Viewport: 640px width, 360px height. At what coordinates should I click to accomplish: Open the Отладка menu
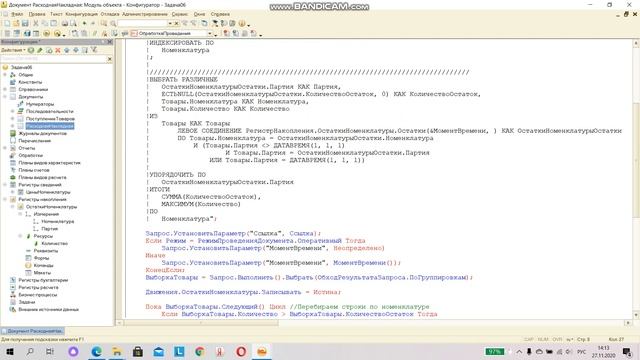coord(110,14)
